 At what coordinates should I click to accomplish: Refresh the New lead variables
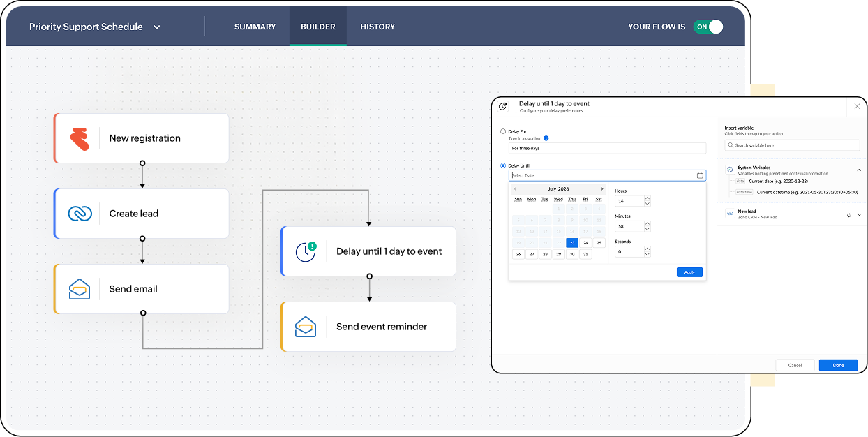click(x=849, y=215)
